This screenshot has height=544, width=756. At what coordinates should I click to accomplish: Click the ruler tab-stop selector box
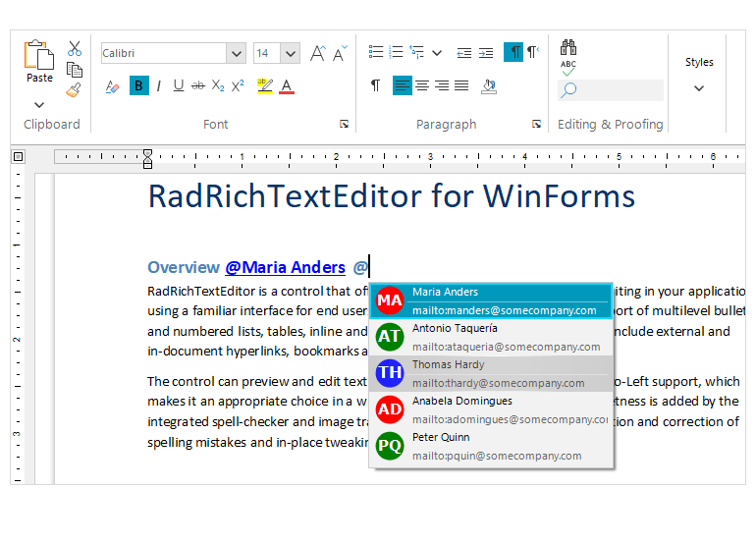(18, 156)
